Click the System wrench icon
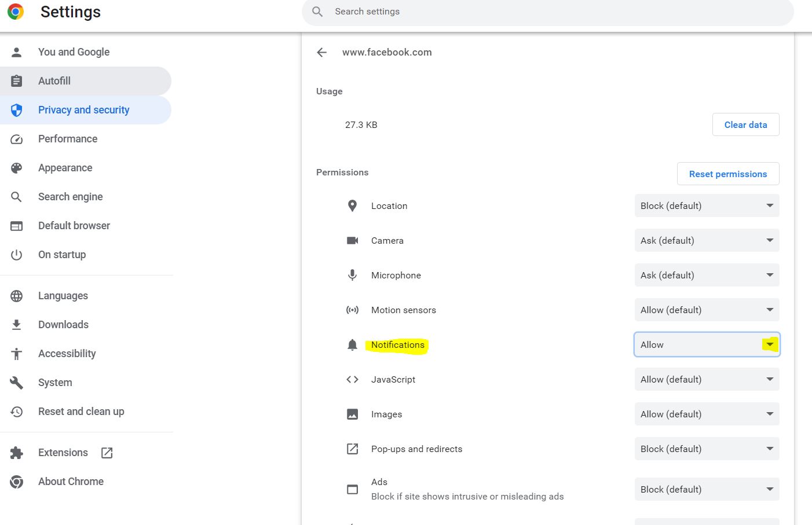Viewport: 812px width, 525px height. [17, 383]
